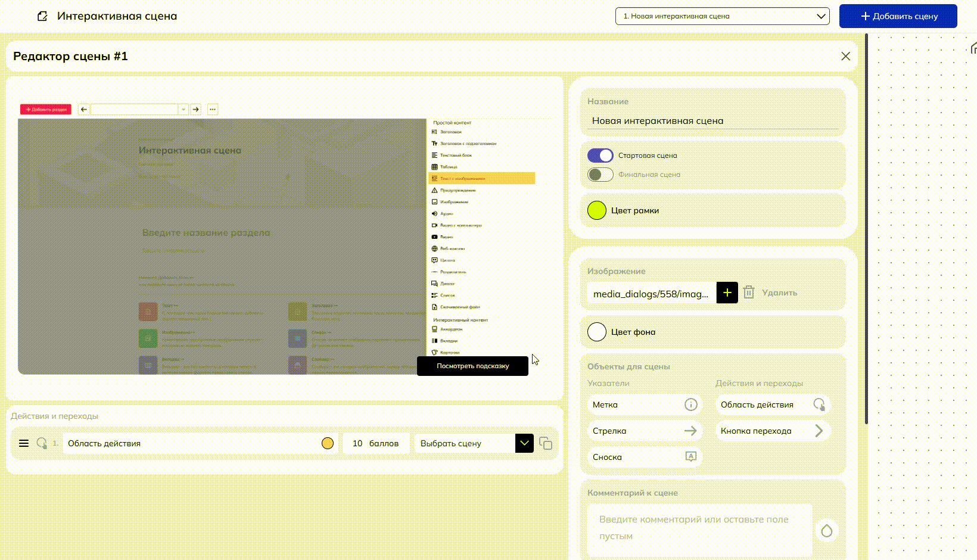
Task: Click the Название scene name input field
Action: (x=712, y=120)
